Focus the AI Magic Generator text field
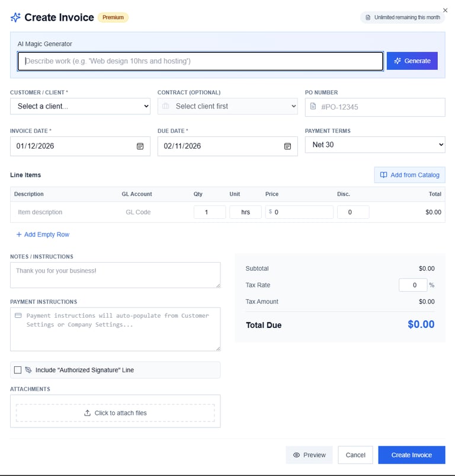 point(200,61)
